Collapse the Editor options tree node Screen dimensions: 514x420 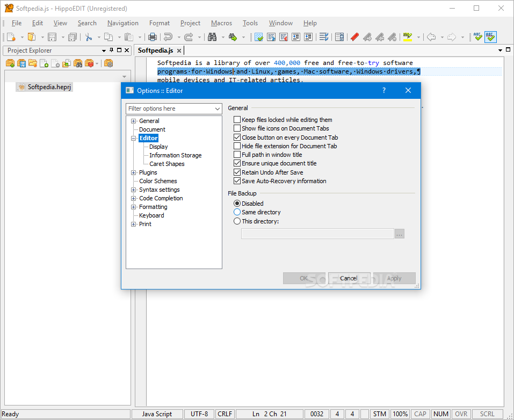click(133, 139)
